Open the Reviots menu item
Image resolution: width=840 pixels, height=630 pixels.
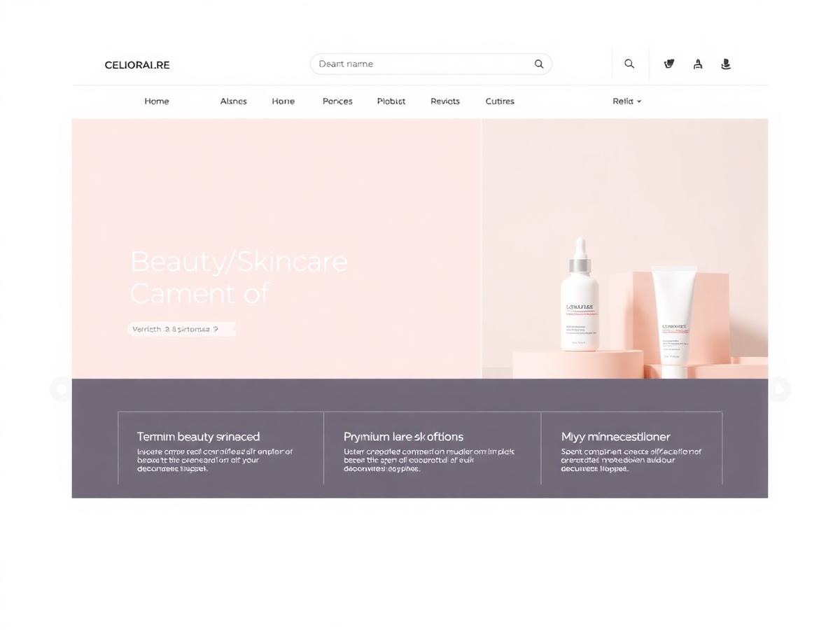[x=445, y=101]
